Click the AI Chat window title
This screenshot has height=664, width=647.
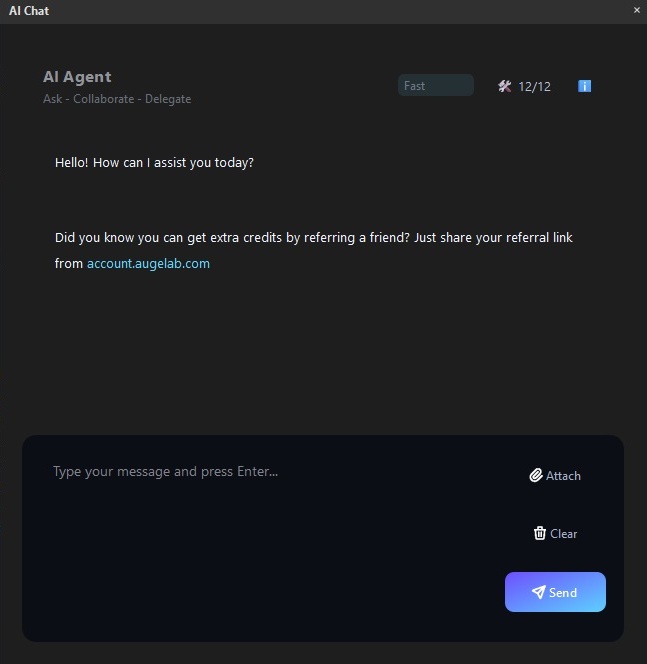pos(29,11)
